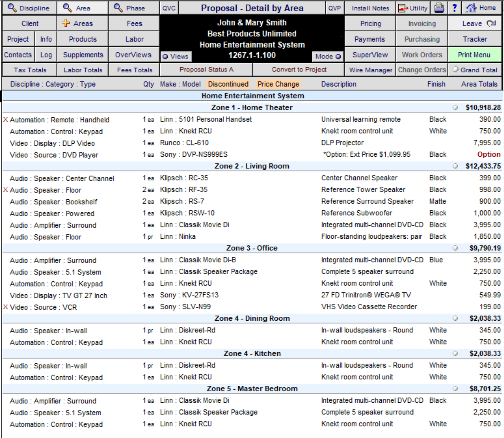Click Proposal Status A button
Viewport: 504px width, 438px height.
pyautogui.click(x=206, y=69)
